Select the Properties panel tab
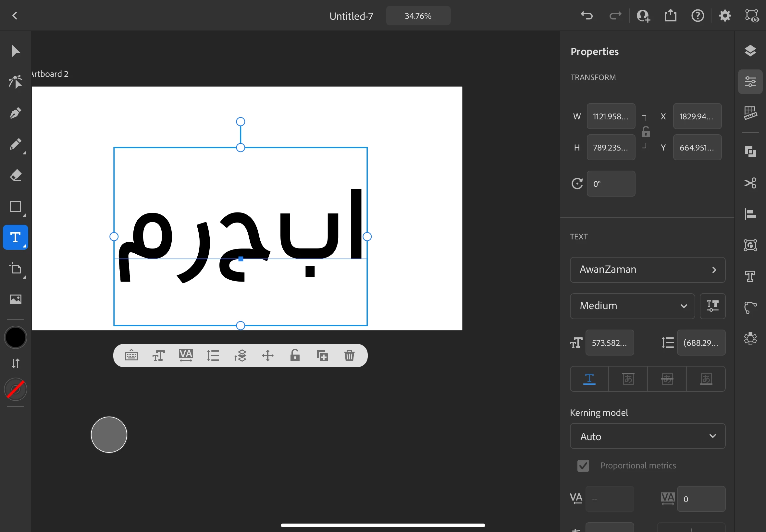Image resolution: width=766 pixels, height=532 pixels. point(750,82)
